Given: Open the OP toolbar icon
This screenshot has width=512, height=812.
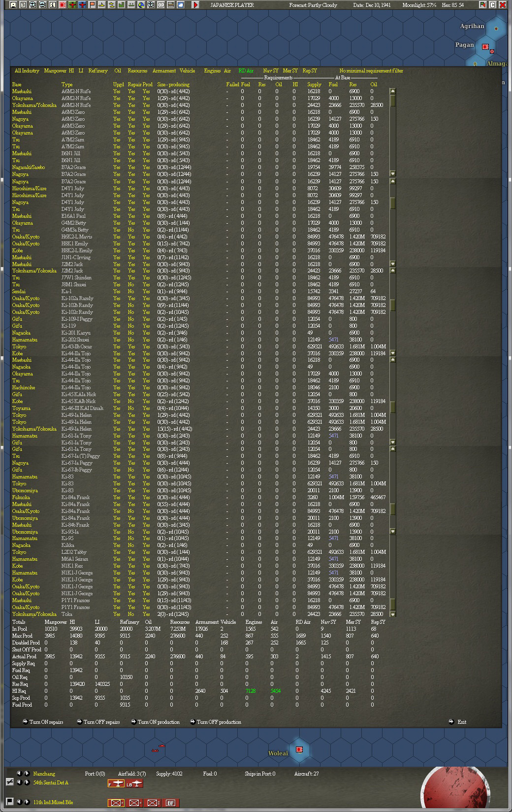Looking at the screenshot, I should point(160,5).
